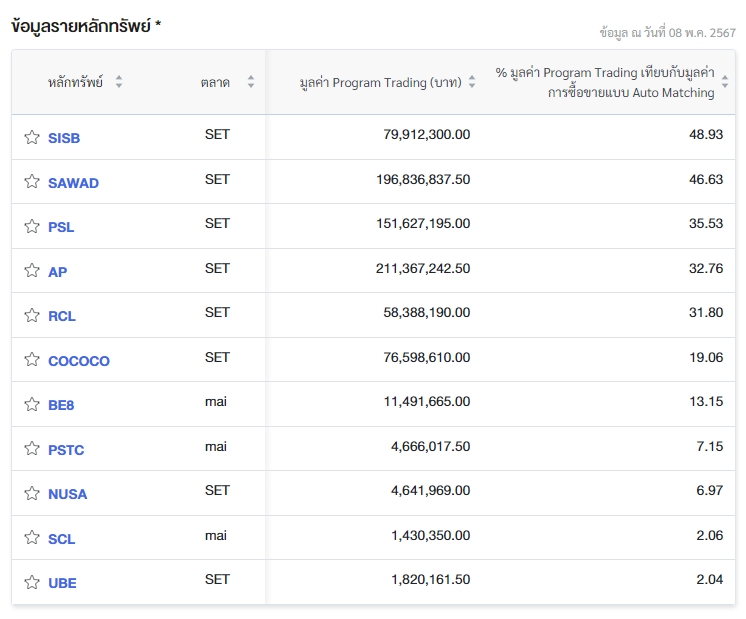Toggle the UBE favorite star
Screen dimensions: 746x619
(32, 583)
